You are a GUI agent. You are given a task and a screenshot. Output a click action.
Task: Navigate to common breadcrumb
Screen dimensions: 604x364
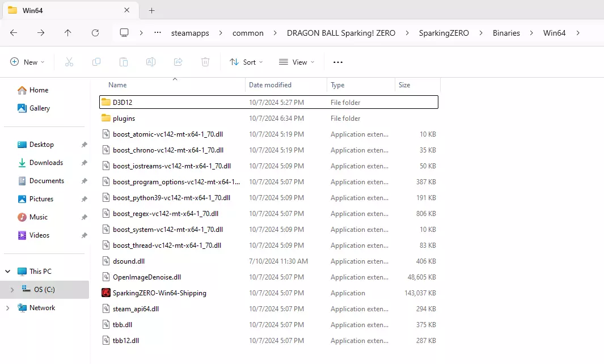[248, 33]
